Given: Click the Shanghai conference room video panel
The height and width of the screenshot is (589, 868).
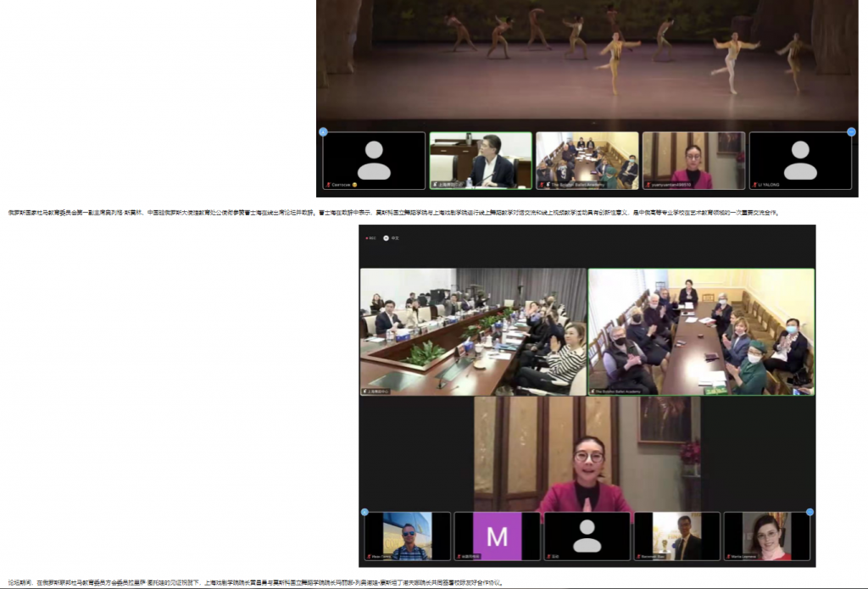Looking at the screenshot, I should pos(473,331).
